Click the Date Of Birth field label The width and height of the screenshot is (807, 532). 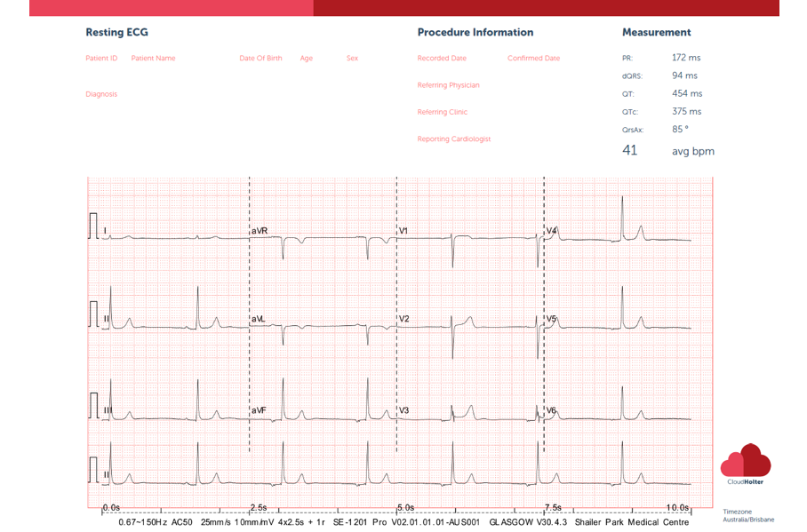pos(260,59)
